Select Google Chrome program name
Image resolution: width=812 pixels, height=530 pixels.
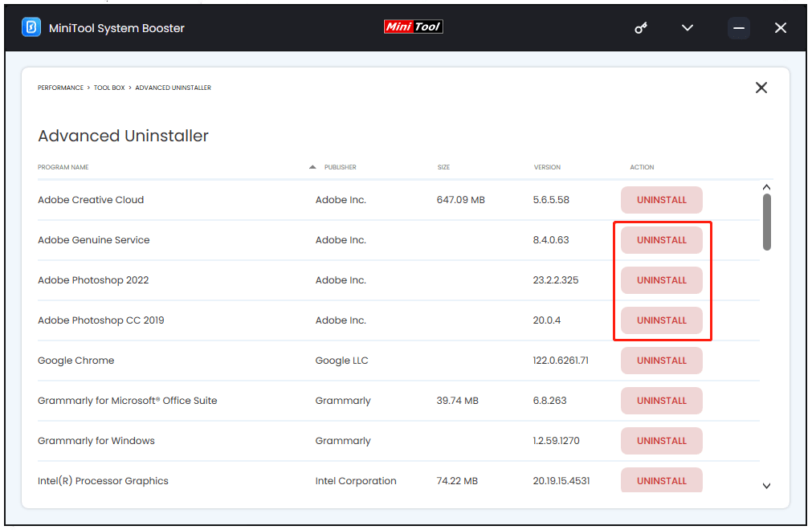coord(76,361)
